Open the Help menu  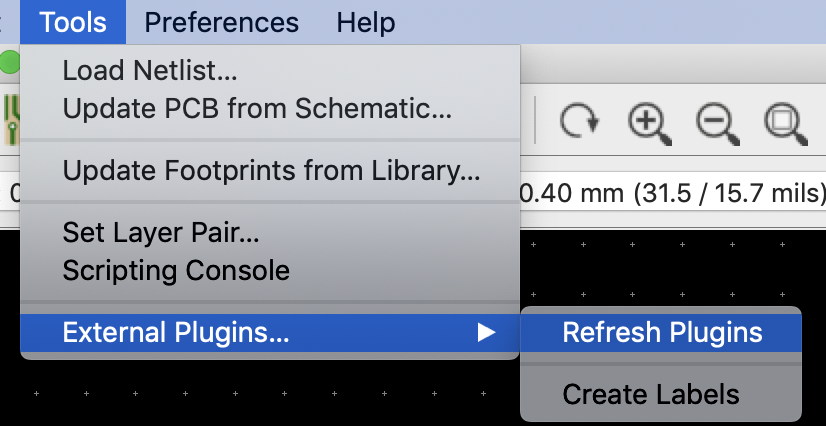point(366,22)
